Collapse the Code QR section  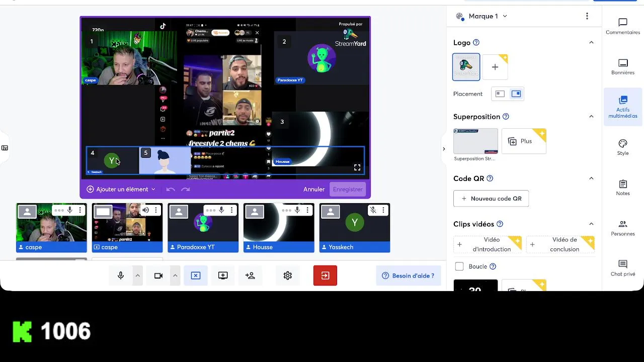pos(591,178)
